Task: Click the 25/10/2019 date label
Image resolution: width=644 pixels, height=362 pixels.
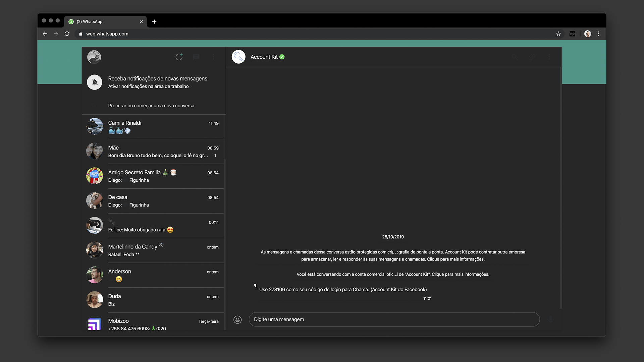Action: tap(393, 237)
